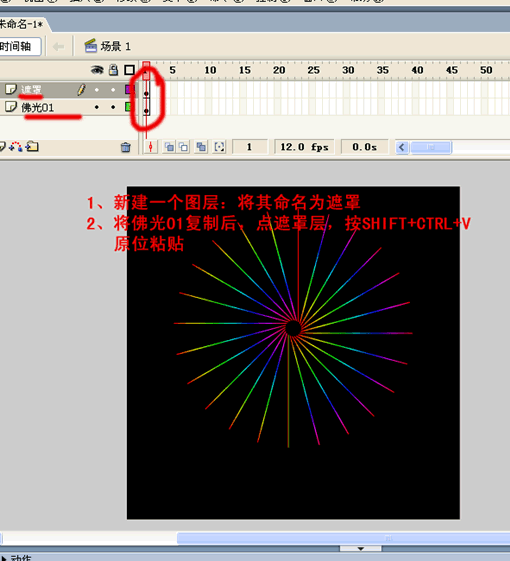Click purple outline swatch of 遮罩 layer
This screenshot has width=510, height=561.
pos(129,89)
